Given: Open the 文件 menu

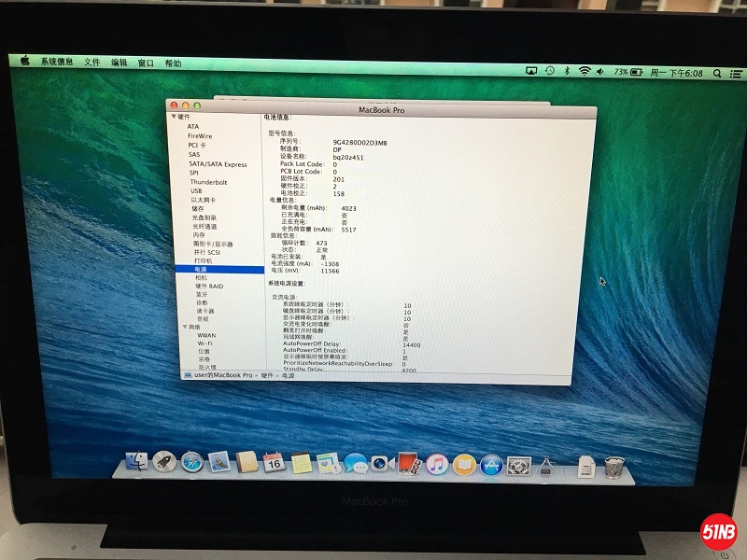Looking at the screenshot, I should pos(92,63).
